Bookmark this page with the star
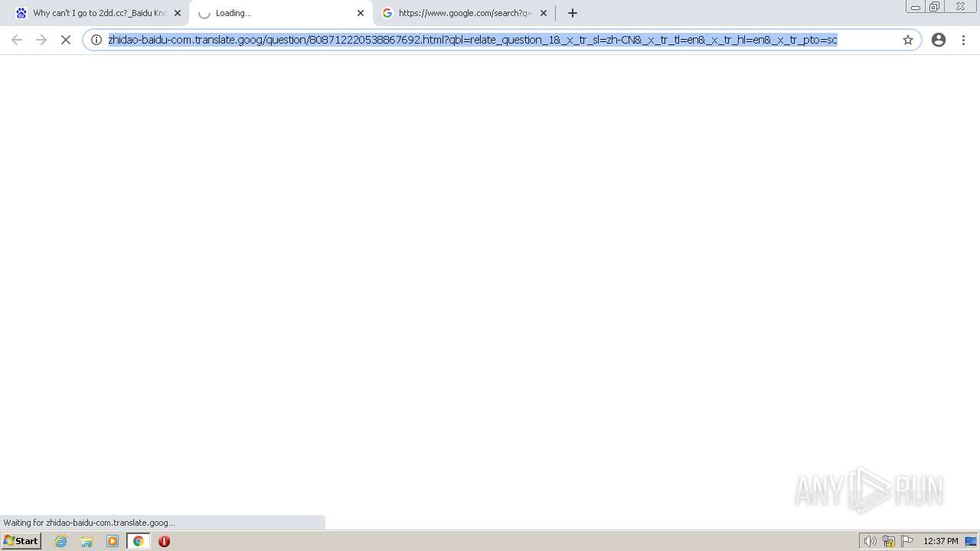The height and width of the screenshot is (551, 980). click(908, 40)
